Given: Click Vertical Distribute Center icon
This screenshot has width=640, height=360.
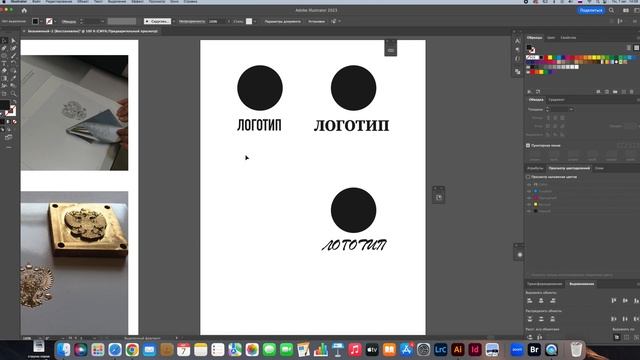Looking at the screenshot, I should pyautogui.click(x=541, y=319).
